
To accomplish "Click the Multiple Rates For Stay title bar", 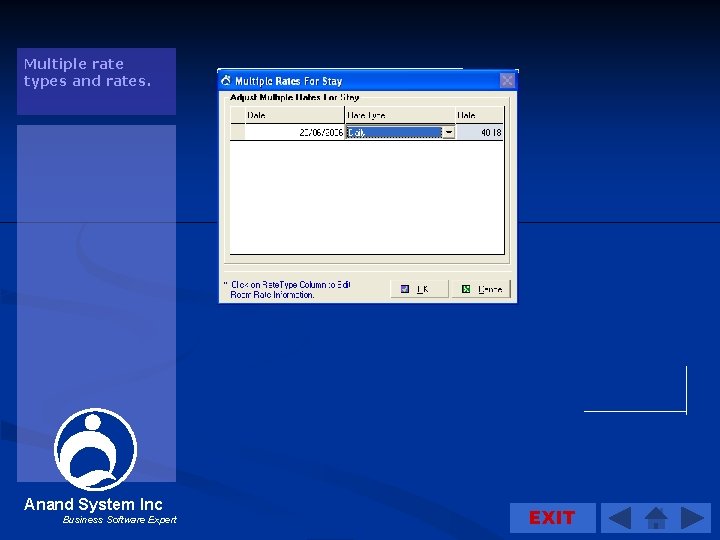I will point(367,81).
